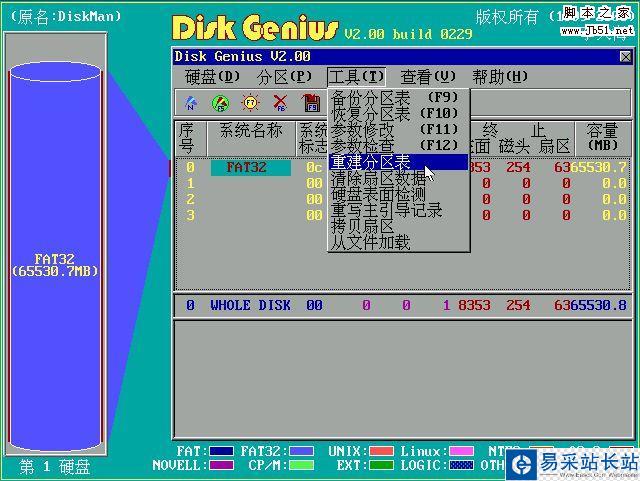The image size is (640, 481).
Task: Click the 第 1 硬盘 disk label
Action: tap(55, 467)
